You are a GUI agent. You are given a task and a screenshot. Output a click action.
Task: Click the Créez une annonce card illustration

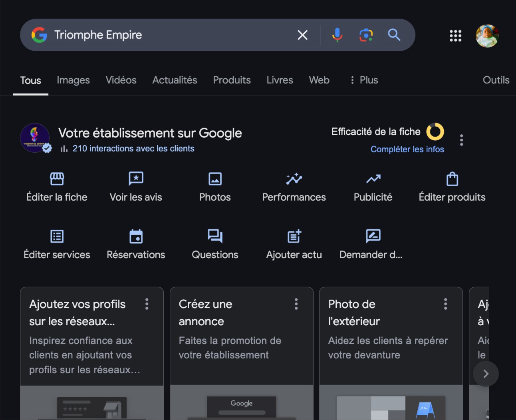point(241,403)
